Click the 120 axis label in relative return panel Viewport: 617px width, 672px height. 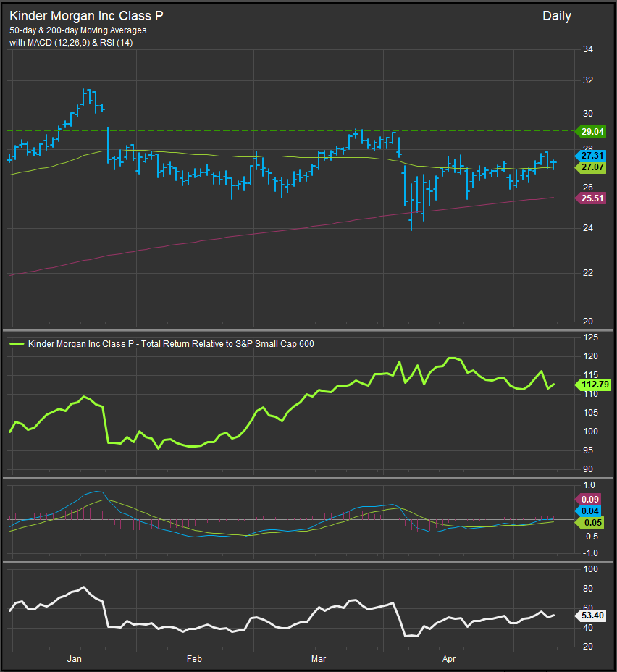point(590,356)
